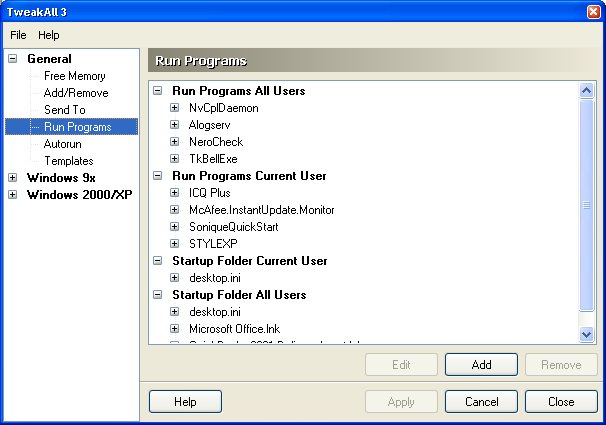This screenshot has height=425, width=606.
Task: Click the bottom Help button
Action: pos(185,402)
